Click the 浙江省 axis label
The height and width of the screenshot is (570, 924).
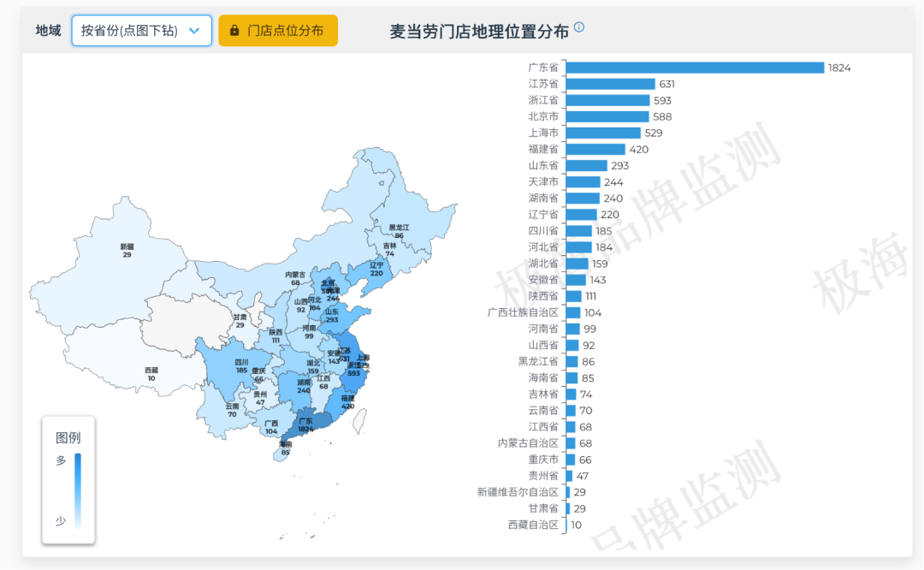pos(543,100)
